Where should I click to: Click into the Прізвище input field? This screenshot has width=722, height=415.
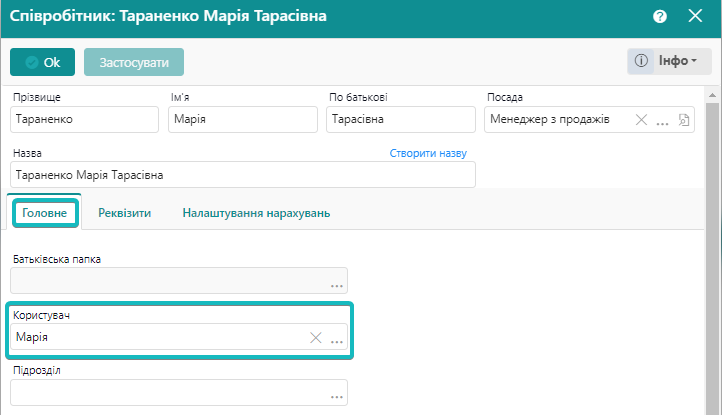(x=84, y=120)
